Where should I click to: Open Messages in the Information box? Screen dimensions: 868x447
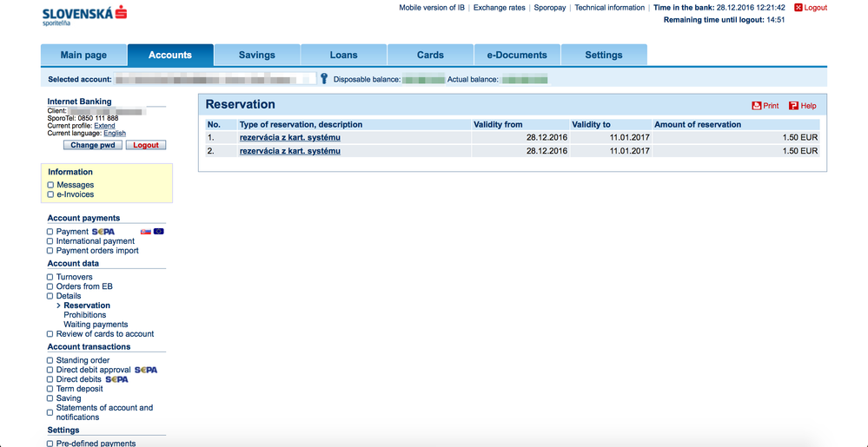tap(76, 185)
